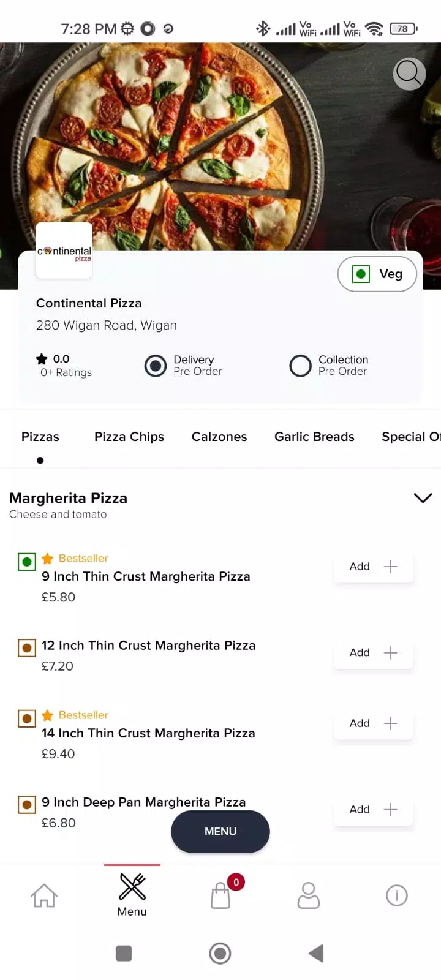441x980 pixels.
Task: Tap the Menu fork and knife icon
Action: [132, 886]
